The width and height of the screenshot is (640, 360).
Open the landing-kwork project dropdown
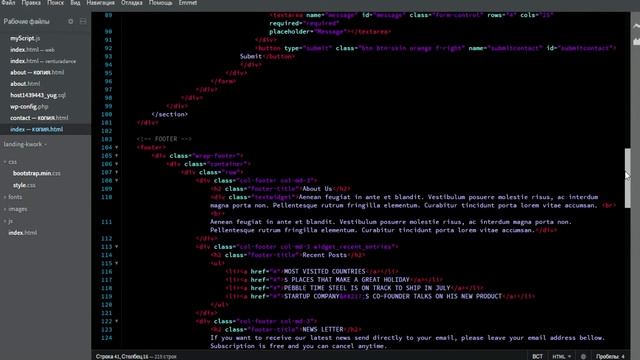25,144
